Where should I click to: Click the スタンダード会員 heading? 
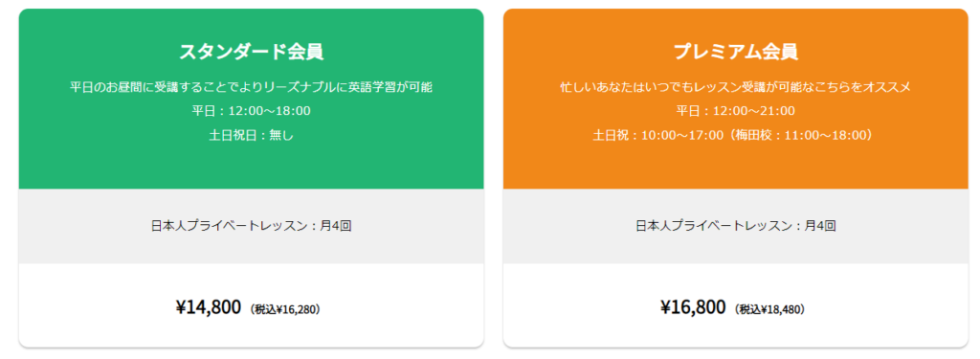click(252, 52)
